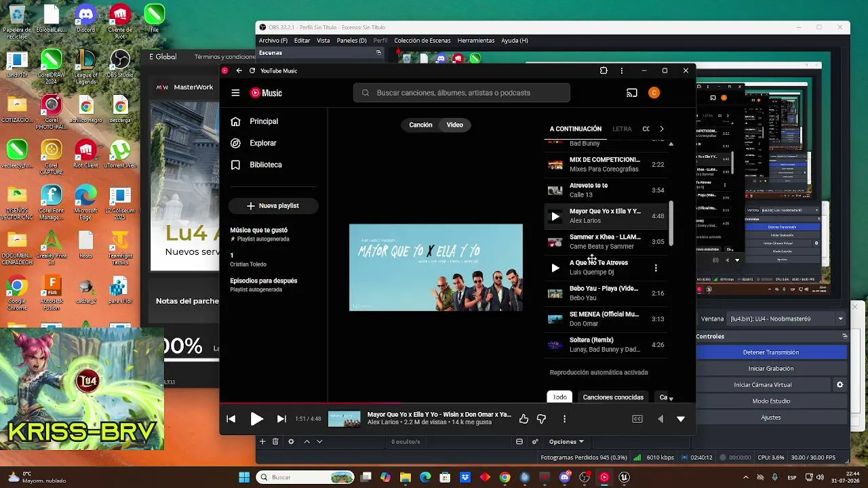Open Colección de Escenas menu in OBS

(x=422, y=41)
